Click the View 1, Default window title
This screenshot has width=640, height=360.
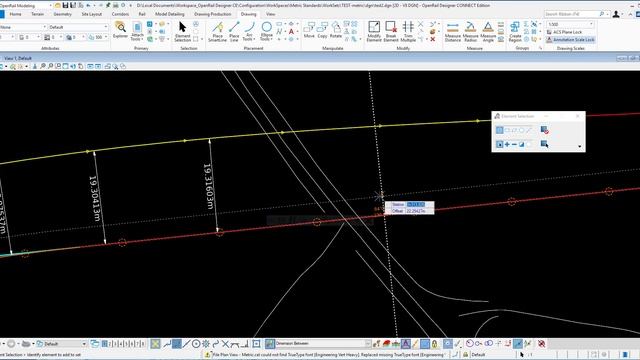18,58
